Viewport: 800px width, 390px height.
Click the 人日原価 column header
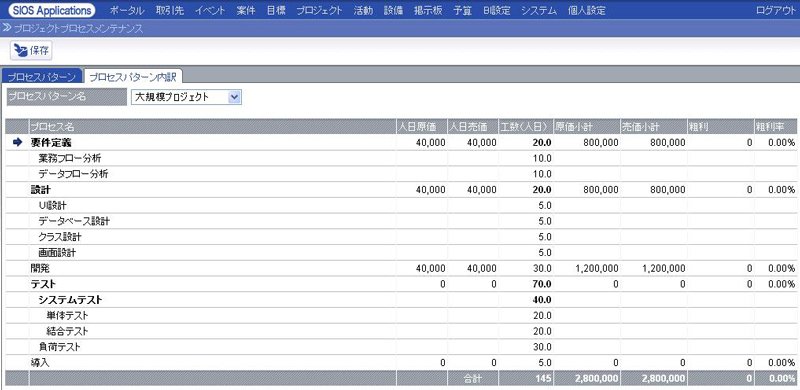tap(421, 126)
